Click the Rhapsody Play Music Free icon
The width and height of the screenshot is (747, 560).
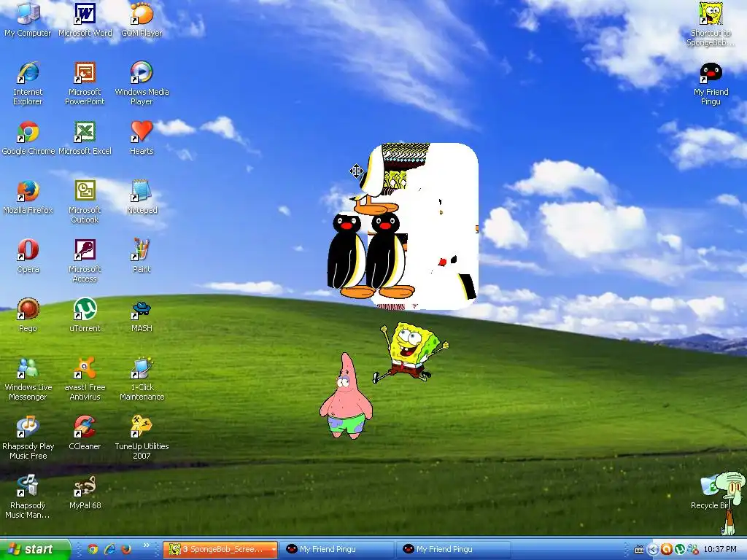pyautogui.click(x=28, y=437)
